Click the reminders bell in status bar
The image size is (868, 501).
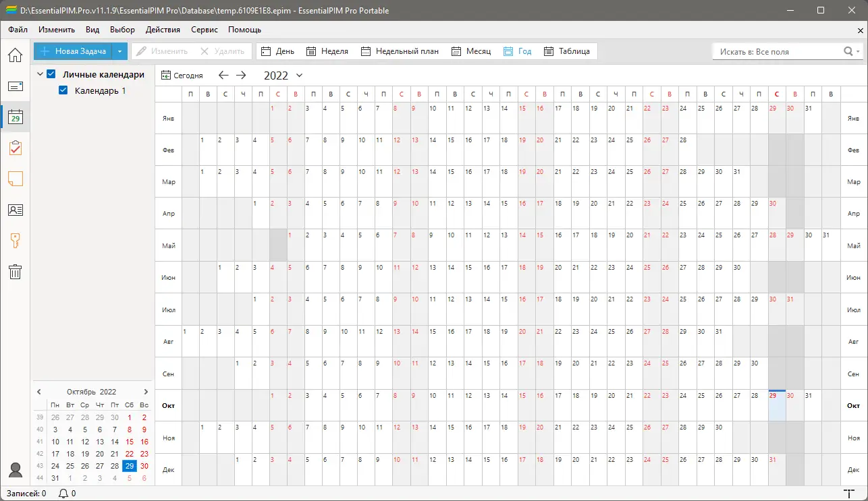coord(64,494)
